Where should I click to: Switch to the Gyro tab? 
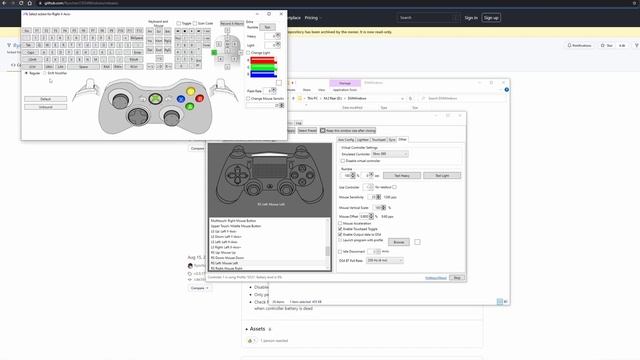coord(392,140)
